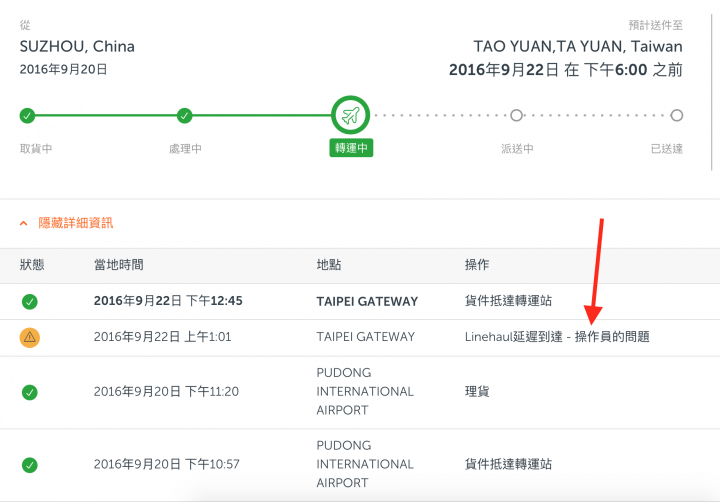Click the 當地時間 column header

click(119, 265)
